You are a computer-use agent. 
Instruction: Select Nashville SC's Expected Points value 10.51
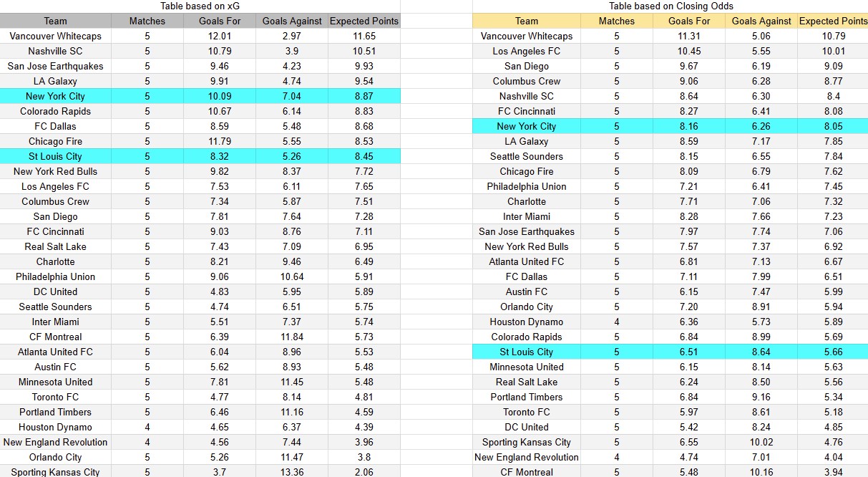[x=364, y=51]
